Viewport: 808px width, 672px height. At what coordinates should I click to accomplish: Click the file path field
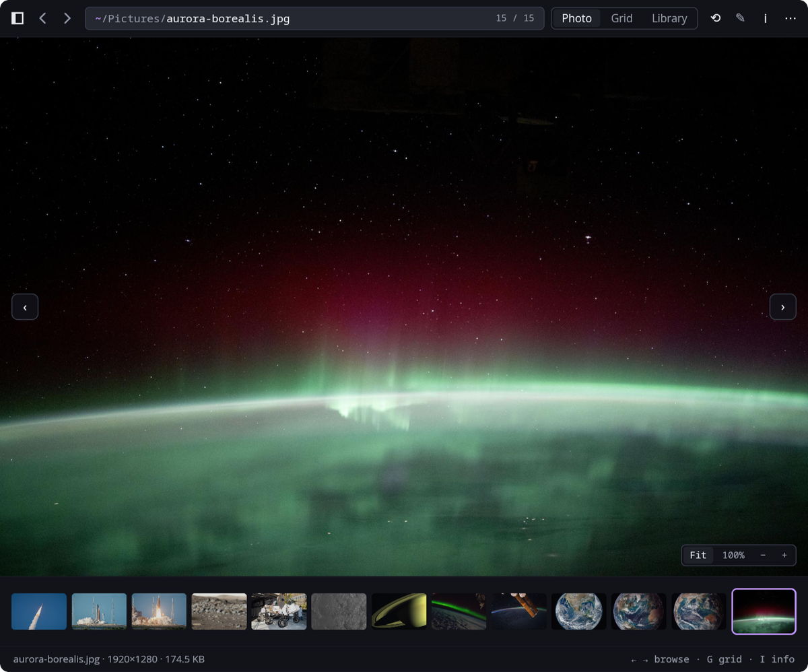314,18
